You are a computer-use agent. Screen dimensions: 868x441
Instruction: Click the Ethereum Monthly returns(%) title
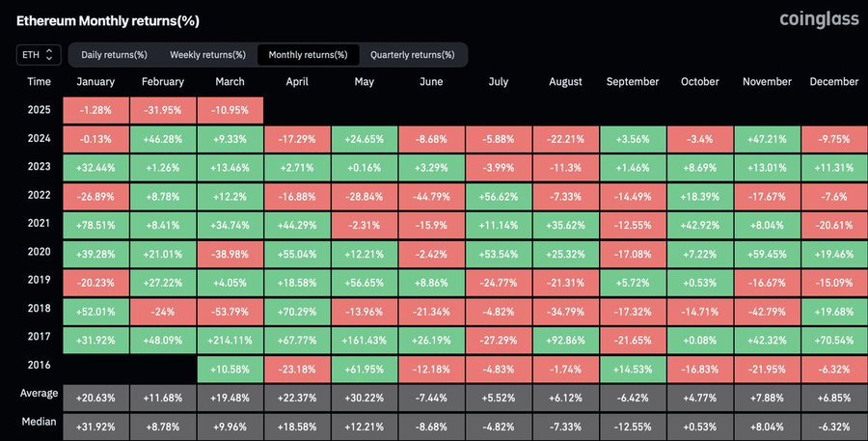coord(97,20)
